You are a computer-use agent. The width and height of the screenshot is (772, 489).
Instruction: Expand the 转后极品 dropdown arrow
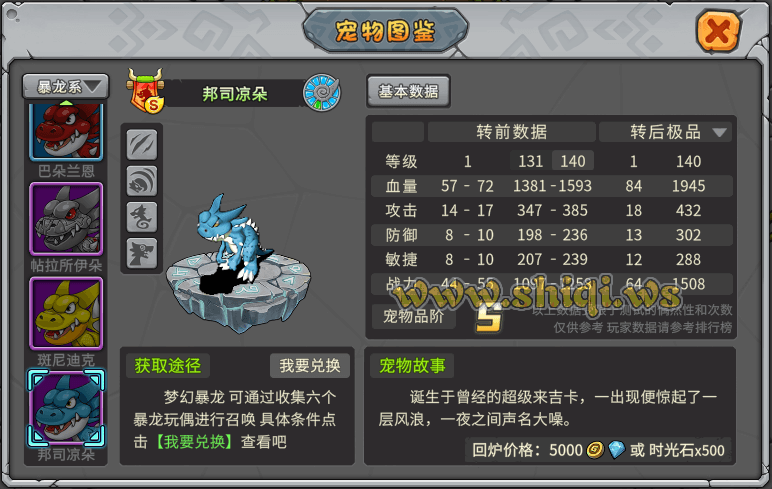pyautogui.click(x=719, y=132)
